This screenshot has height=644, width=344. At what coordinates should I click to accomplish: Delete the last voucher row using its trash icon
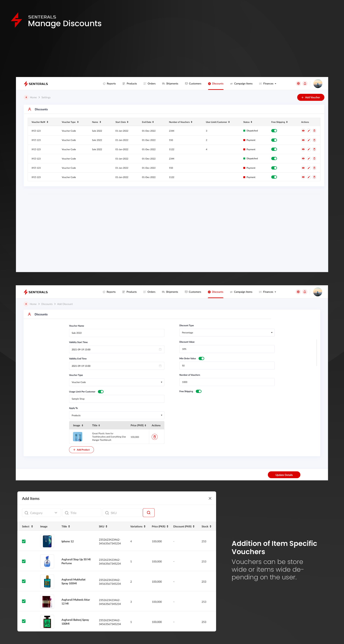[x=314, y=177]
